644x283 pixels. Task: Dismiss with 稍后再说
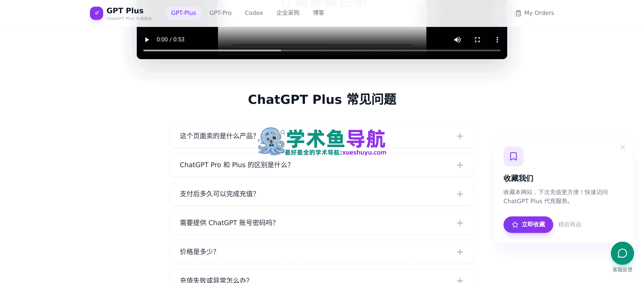pos(570,224)
